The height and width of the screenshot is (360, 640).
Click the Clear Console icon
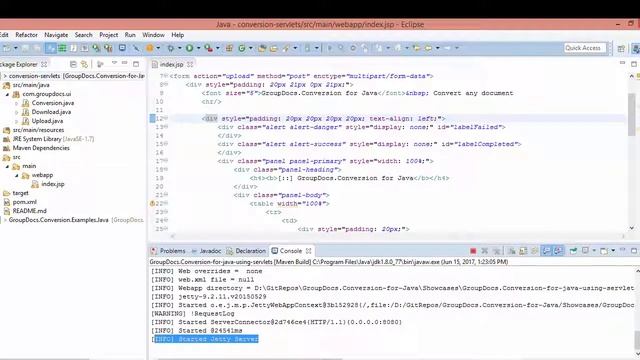pos(511,251)
